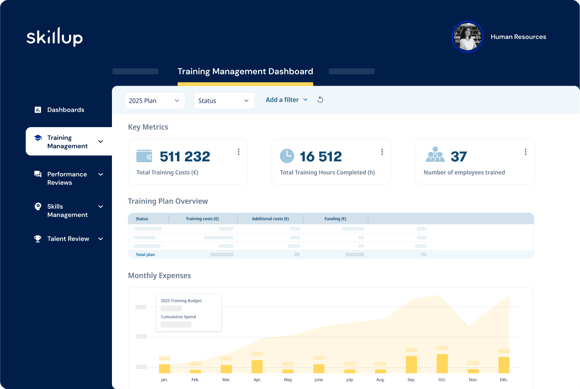Click the Number of employees trained label
Viewport: 580px width, 389px height.
click(x=464, y=172)
